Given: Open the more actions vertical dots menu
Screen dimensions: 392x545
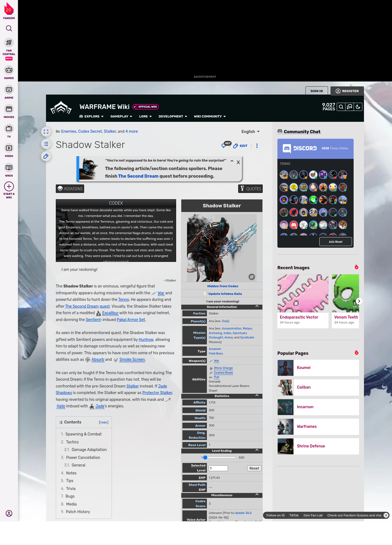Looking at the screenshot, I should click(257, 146).
